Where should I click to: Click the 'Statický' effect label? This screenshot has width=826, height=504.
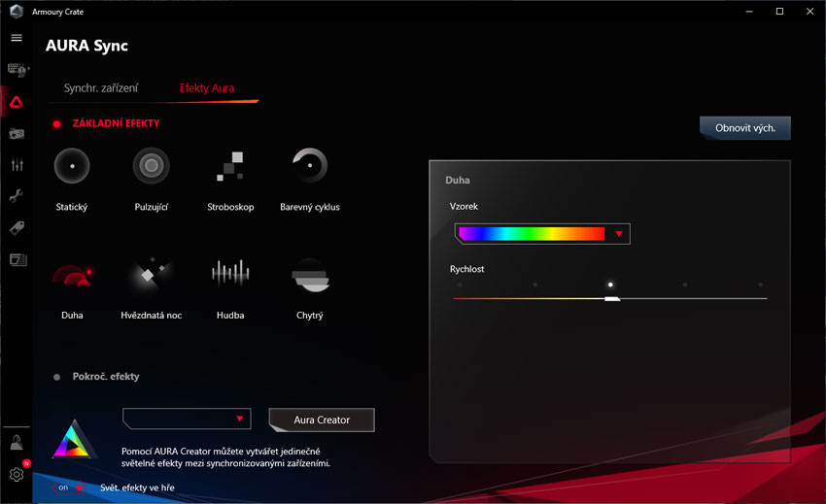pyautogui.click(x=72, y=207)
